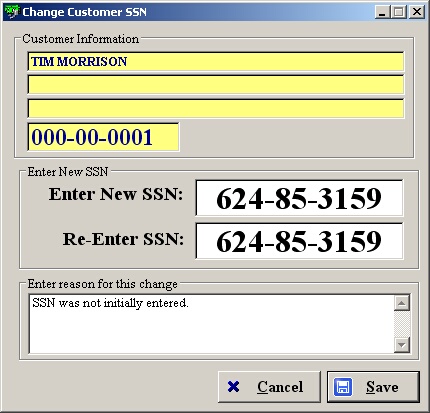Click inside the Enter New SSN field
The image size is (430, 413).
299,198
